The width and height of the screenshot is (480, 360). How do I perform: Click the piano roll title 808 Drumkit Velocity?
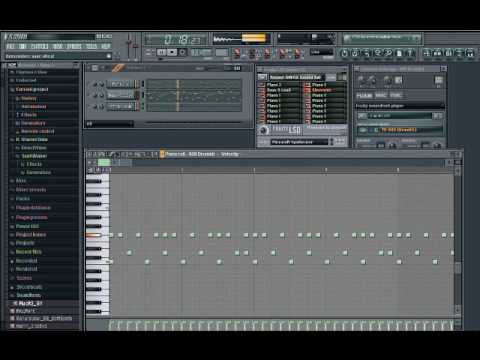[x=202, y=154]
